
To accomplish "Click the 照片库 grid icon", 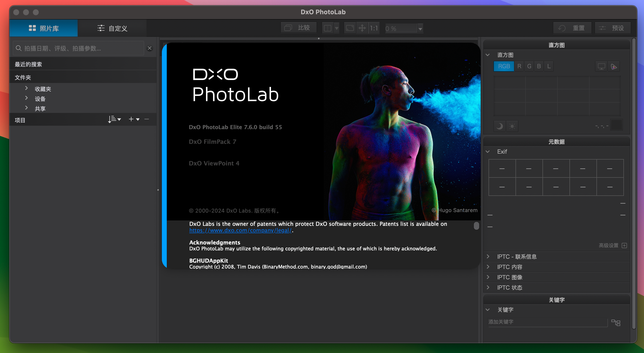I will (x=32, y=28).
